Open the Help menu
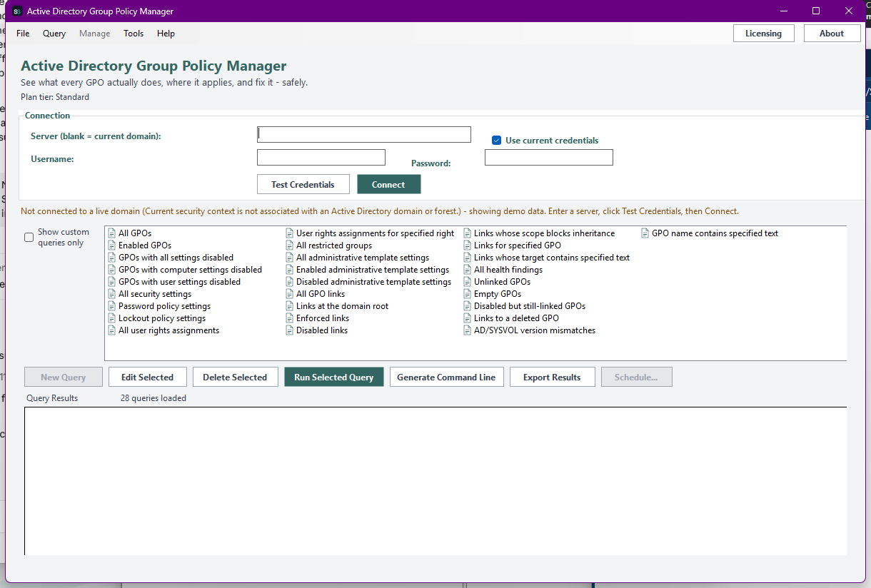The image size is (871, 588). [166, 34]
